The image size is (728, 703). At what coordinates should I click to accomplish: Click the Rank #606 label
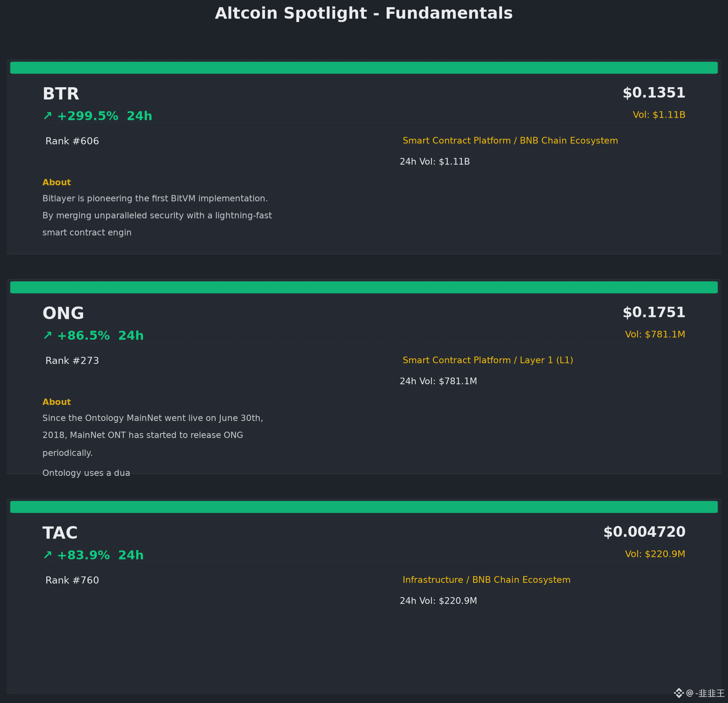[72, 141]
